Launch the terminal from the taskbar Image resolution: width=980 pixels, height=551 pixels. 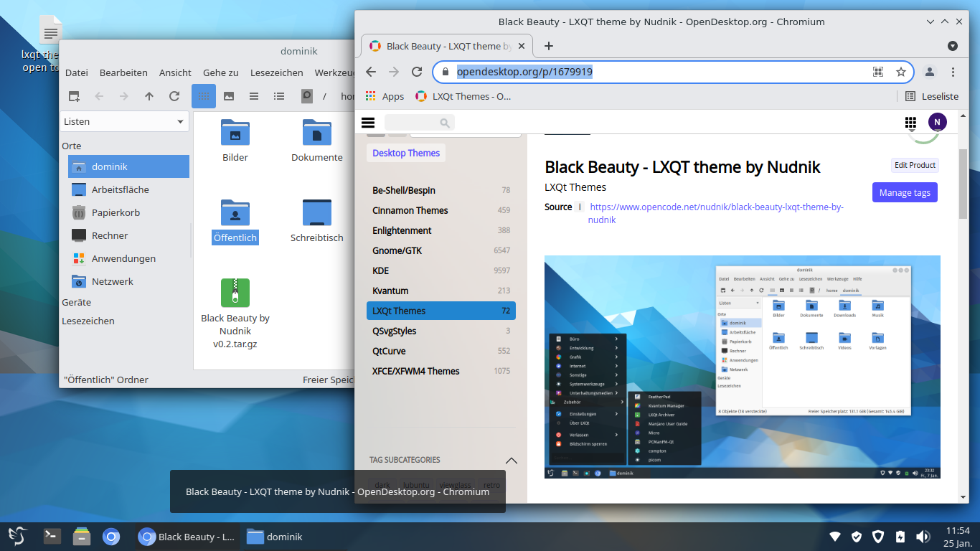52,536
